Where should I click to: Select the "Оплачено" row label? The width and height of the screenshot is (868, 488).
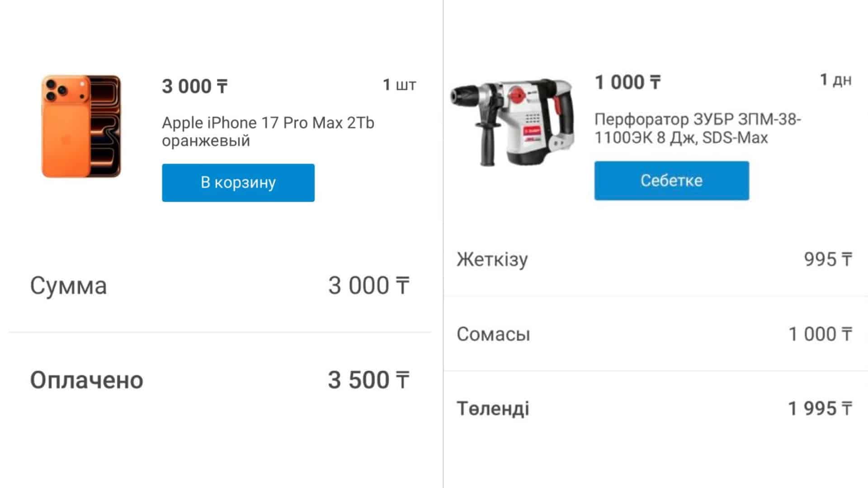pyautogui.click(x=86, y=380)
